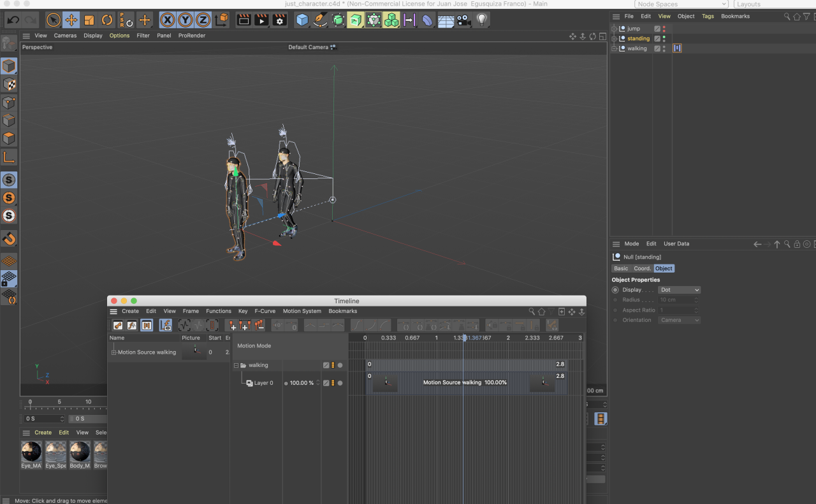This screenshot has height=504, width=816.
Task: Collapse the walking folder in Timeline
Action: [236, 366]
